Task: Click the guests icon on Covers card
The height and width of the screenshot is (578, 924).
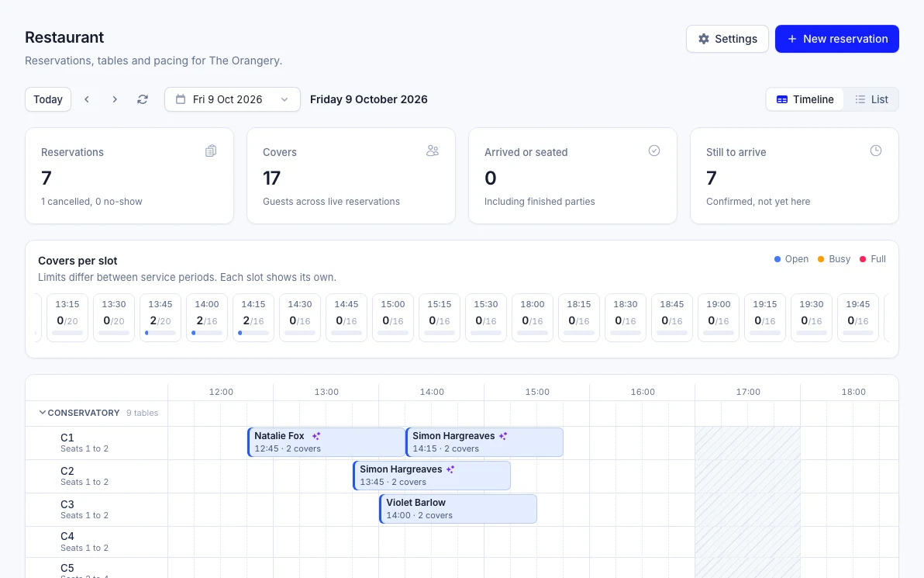Action: coord(433,151)
